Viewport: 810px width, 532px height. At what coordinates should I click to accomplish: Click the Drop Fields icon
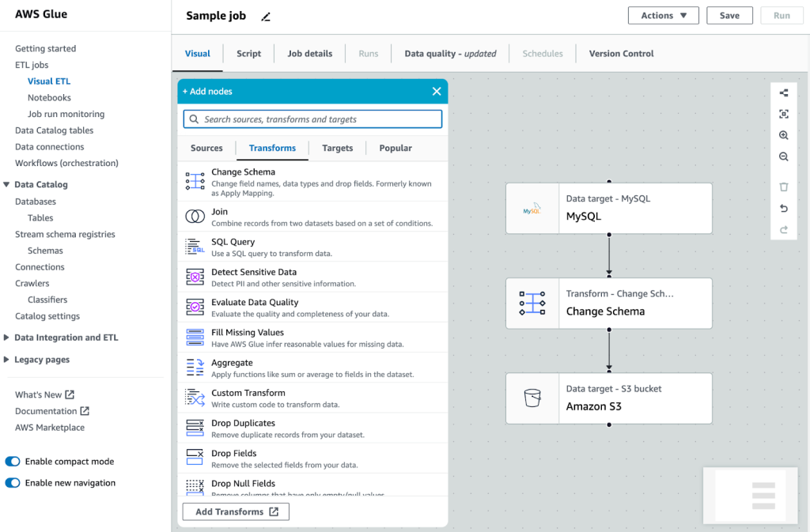(x=195, y=458)
